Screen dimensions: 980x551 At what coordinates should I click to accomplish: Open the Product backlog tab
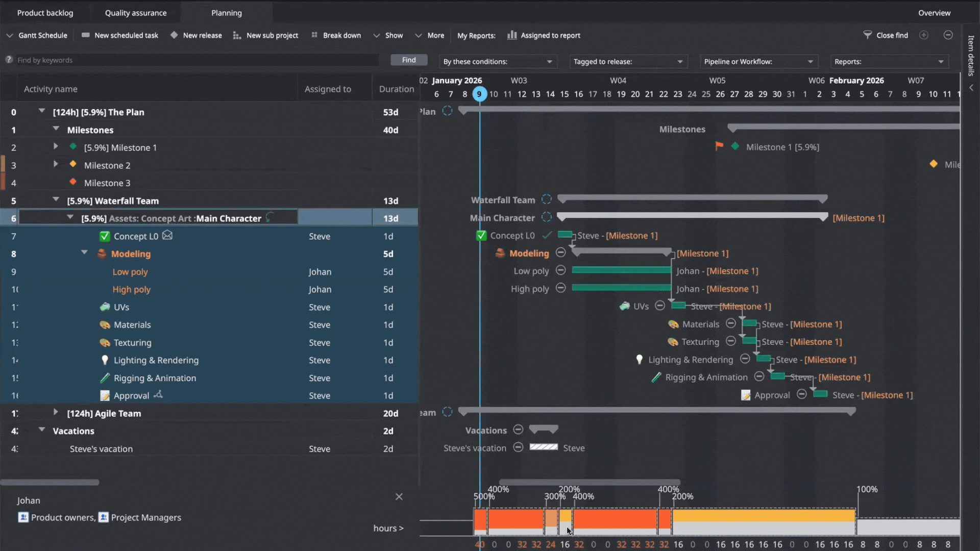click(45, 13)
